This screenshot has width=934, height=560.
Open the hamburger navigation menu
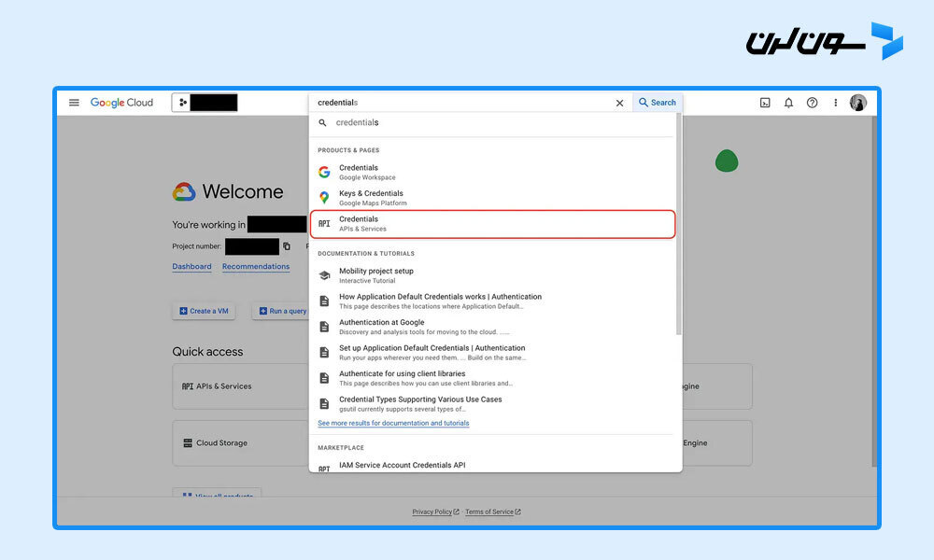point(74,103)
